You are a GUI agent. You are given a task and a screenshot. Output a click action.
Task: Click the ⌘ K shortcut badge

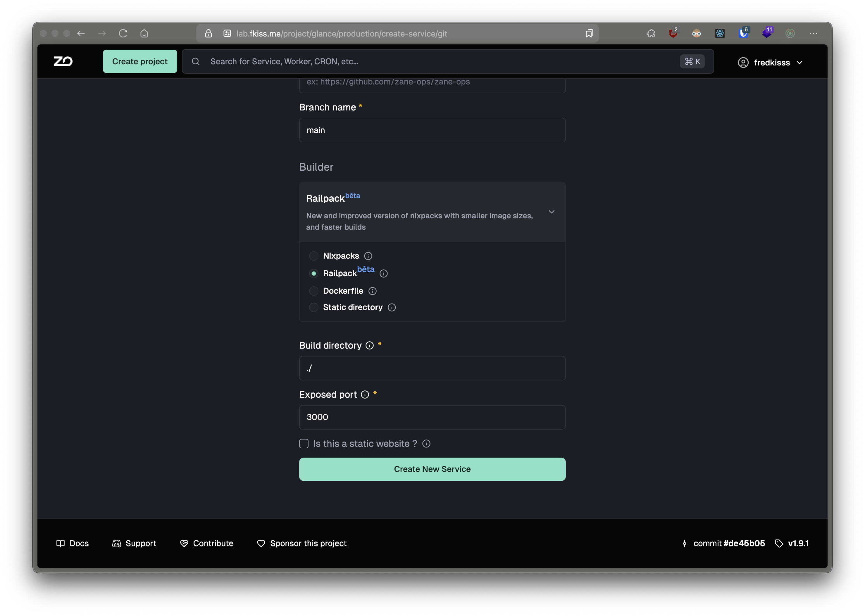[692, 61]
